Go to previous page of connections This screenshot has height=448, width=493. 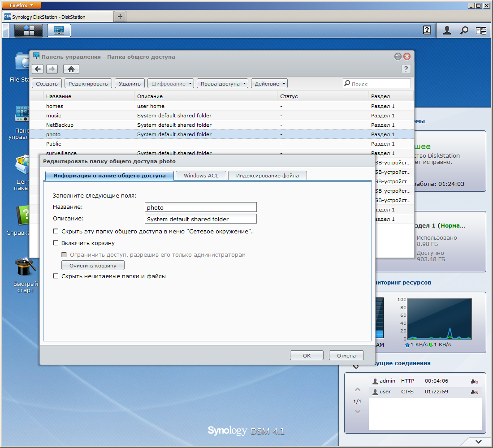coord(358,389)
